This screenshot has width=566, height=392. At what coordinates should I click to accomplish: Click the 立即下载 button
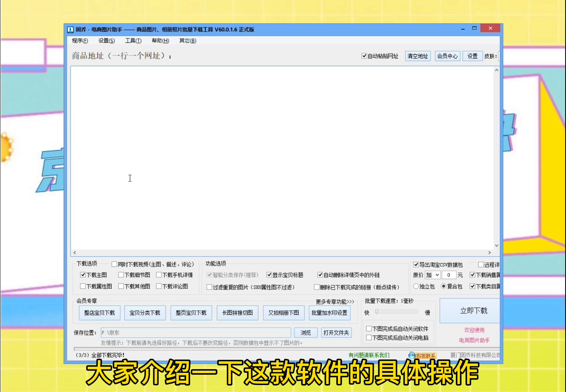pos(473,311)
